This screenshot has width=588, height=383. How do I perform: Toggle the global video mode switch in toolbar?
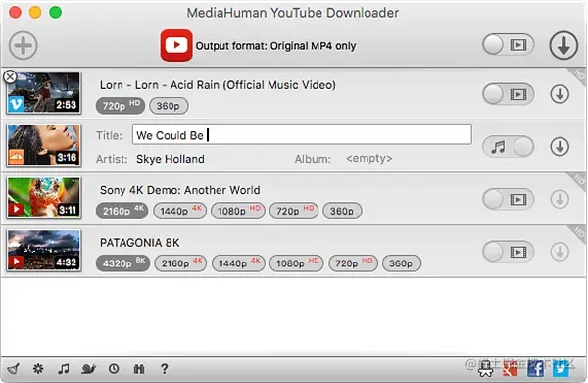508,45
